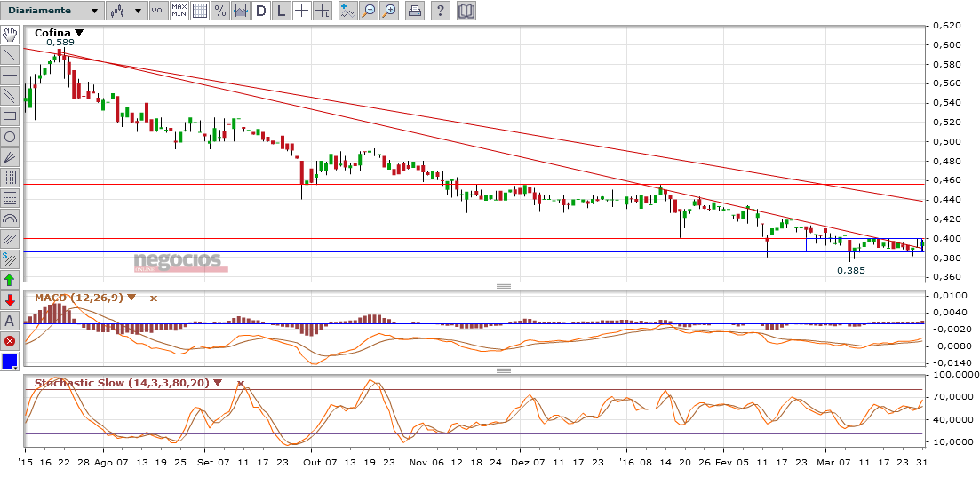The image size is (980, 477).
Task: Select the rectangle drawing tool
Action: pos(10,115)
